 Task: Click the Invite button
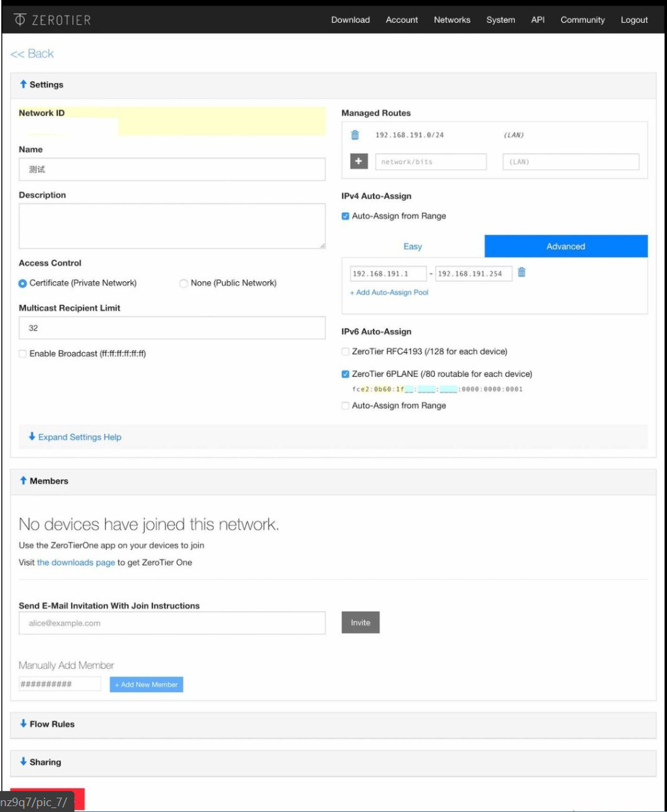[360, 622]
